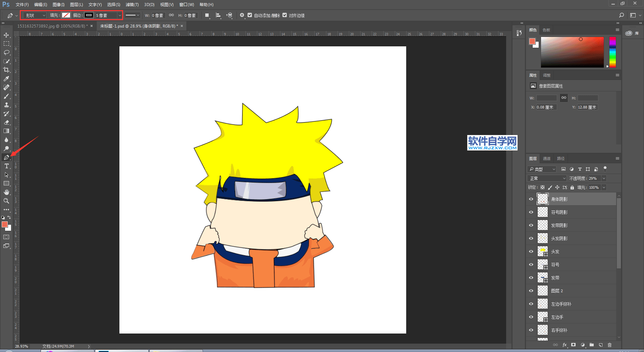This screenshot has width=644, height=352.
Task: Switch to the 1531632573892.jpg document tab
Action: pyautogui.click(x=52, y=26)
